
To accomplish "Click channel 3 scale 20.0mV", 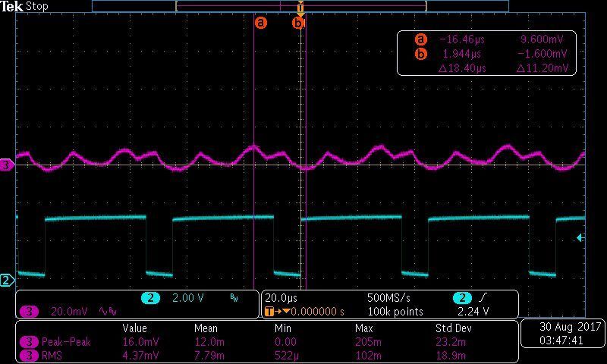I will pos(69,312).
